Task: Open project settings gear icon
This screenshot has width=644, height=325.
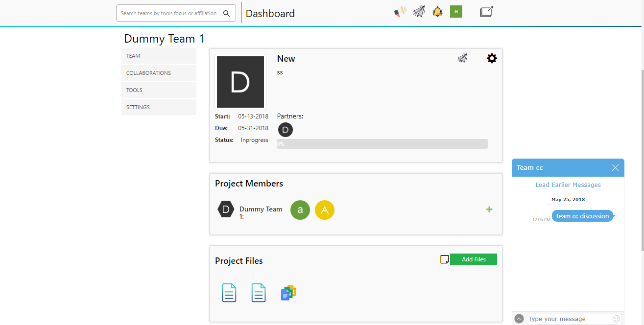Action: pyautogui.click(x=492, y=58)
